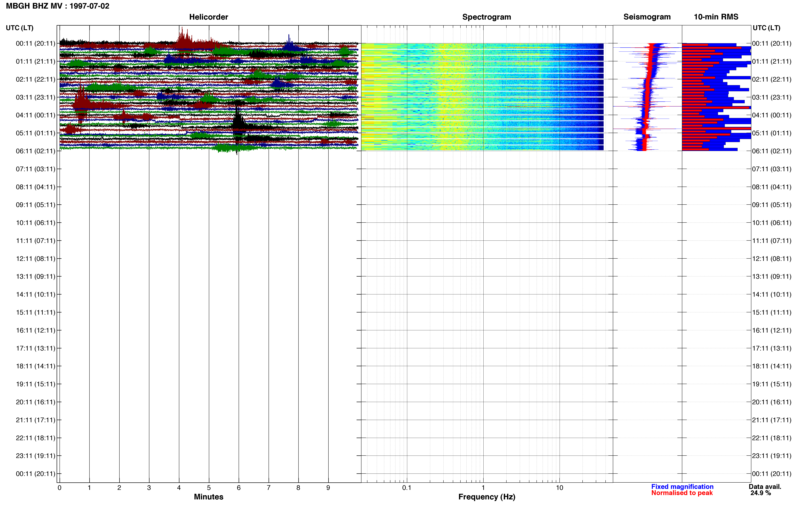Click the Data avail. label

point(765,486)
